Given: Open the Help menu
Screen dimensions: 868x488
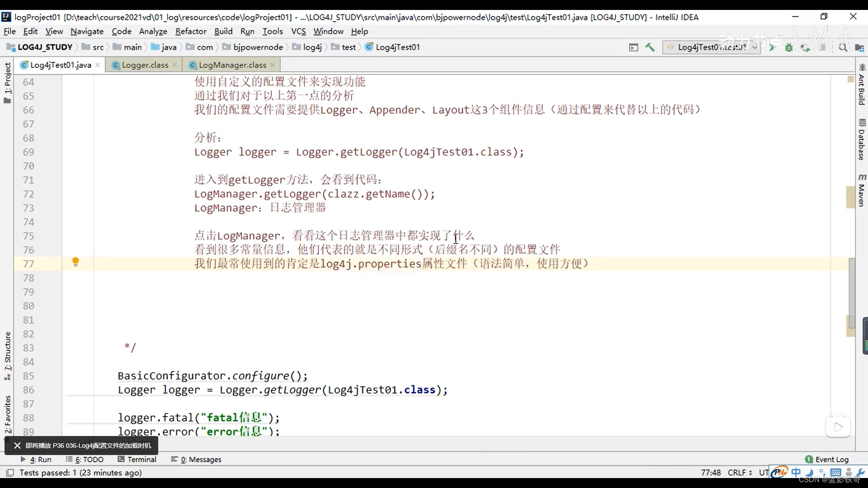Looking at the screenshot, I should [359, 31].
